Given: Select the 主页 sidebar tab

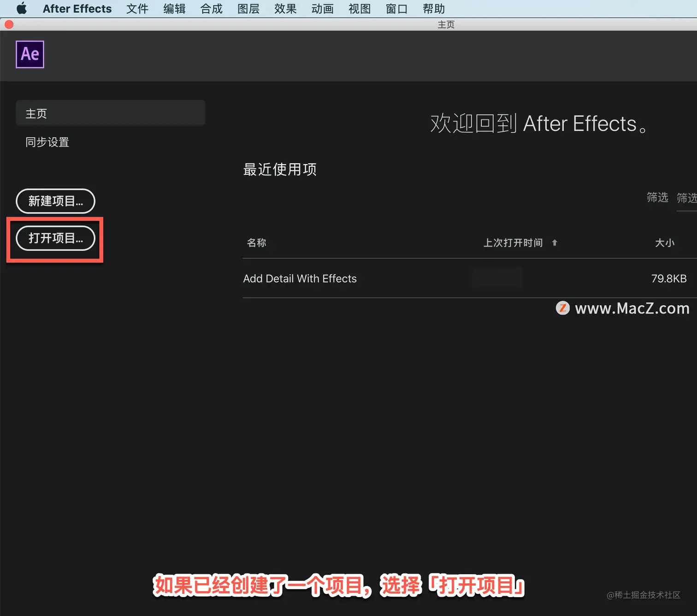Looking at the screenshot, I should pyautogui.click(x=110, y=113).
